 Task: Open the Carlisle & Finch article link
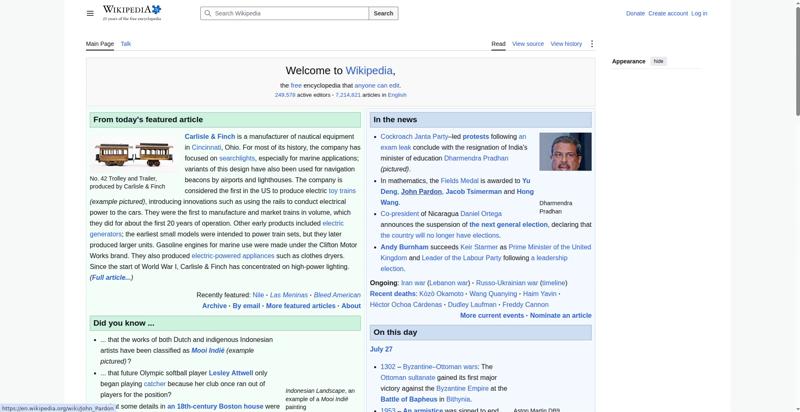(210, 137)
